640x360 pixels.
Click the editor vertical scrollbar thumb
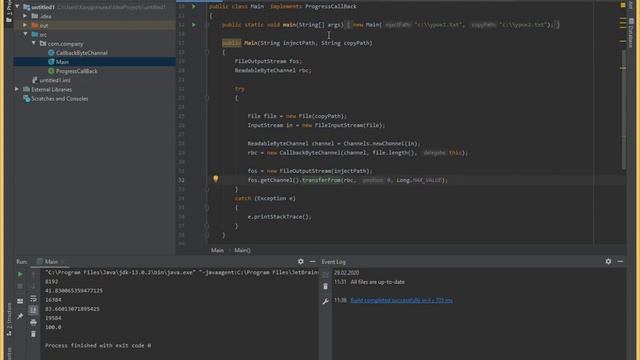pos(623,109)
